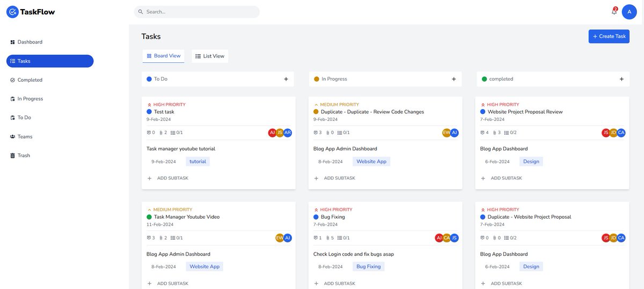Go to Dashboard in the sidebar
This screenshot has width=644, height=289.
50,42
